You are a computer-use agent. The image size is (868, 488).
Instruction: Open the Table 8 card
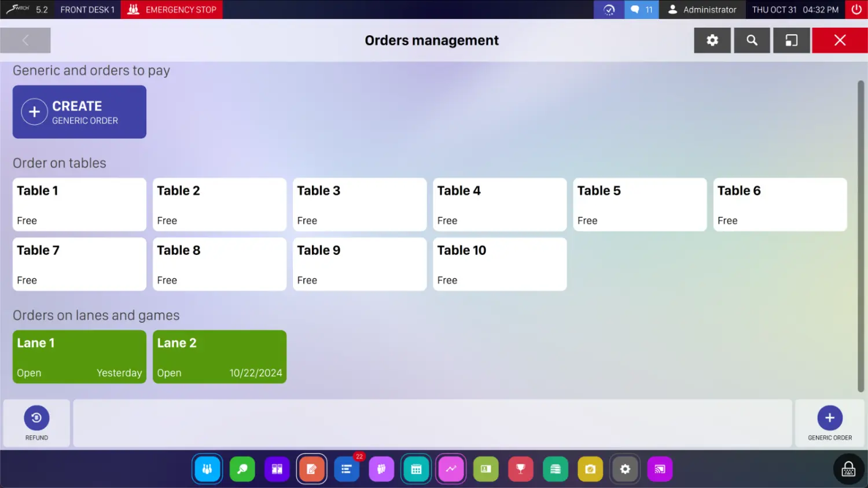[x=219, y=264]
